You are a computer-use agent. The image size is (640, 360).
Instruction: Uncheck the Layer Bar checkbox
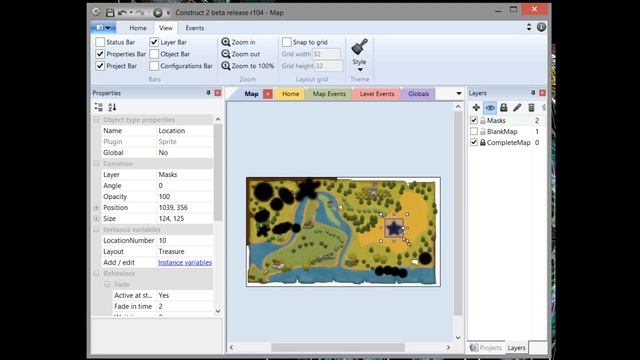coord(154,42)
